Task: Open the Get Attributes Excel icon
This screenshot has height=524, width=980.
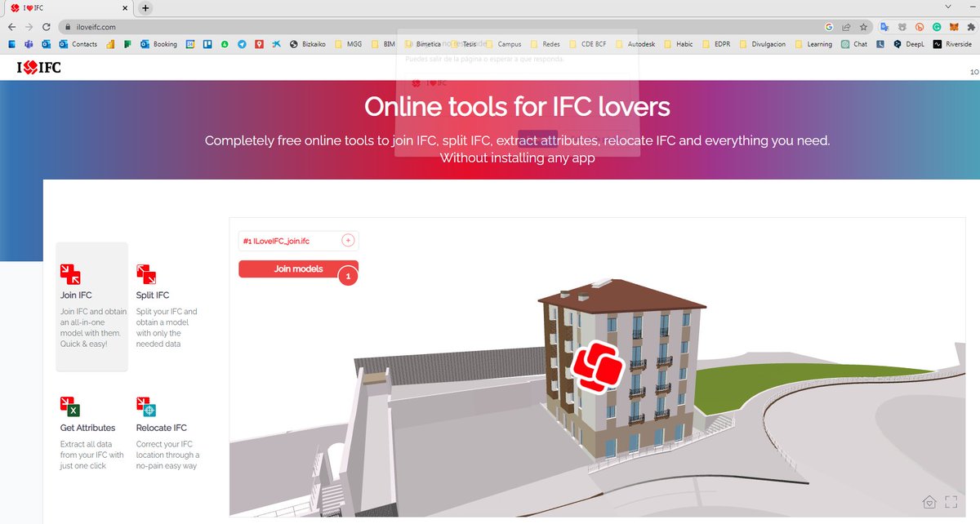Action: [x=69, y=406]
